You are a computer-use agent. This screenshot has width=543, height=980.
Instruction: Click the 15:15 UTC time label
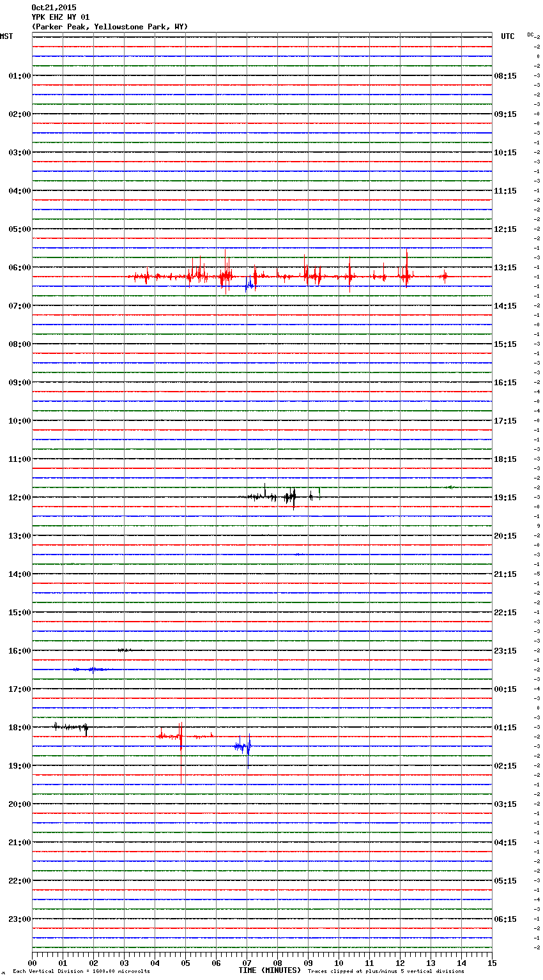(505, 344)
